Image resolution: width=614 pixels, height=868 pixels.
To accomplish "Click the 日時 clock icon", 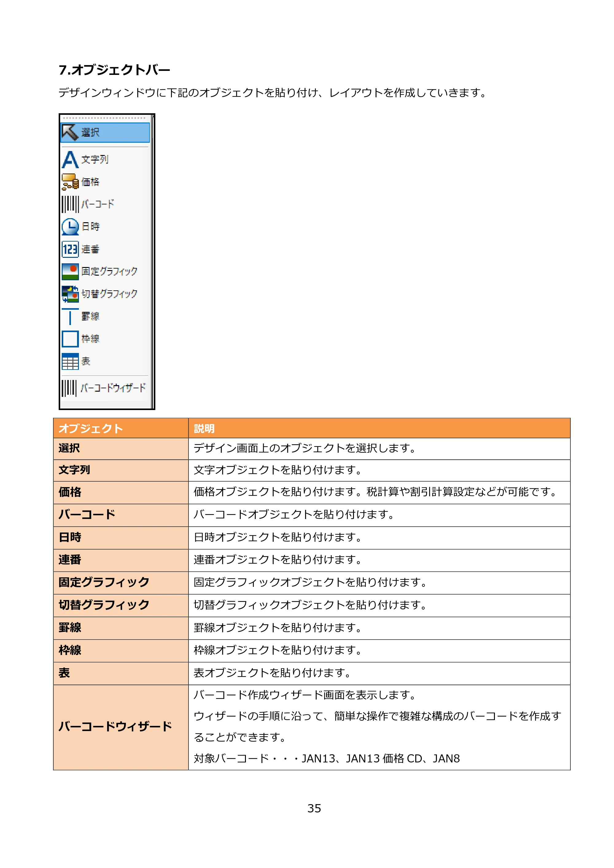I will (x=70, y=227).
